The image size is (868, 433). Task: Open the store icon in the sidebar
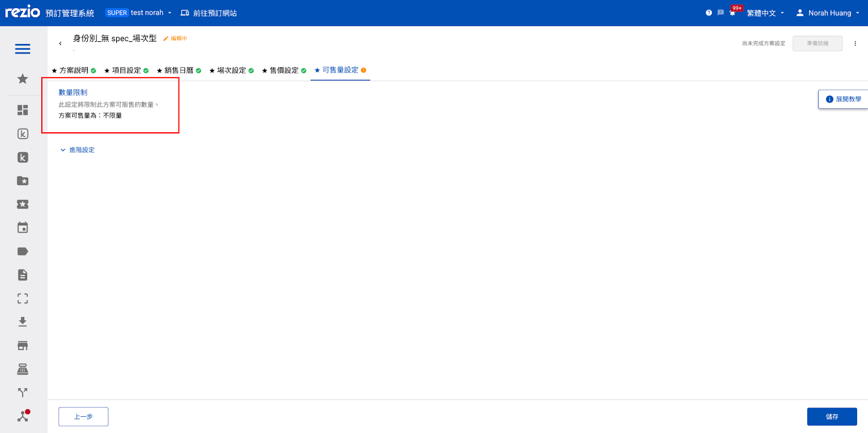point(23,346)
